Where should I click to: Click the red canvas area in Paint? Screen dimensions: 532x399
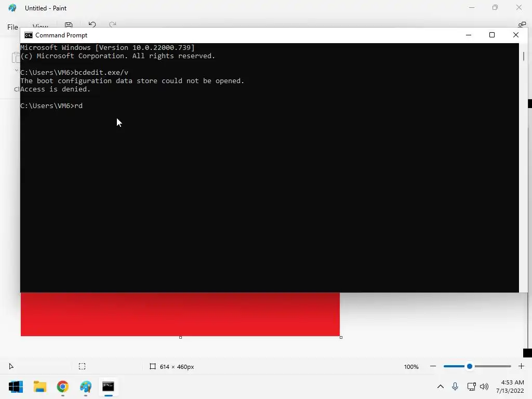180,314
